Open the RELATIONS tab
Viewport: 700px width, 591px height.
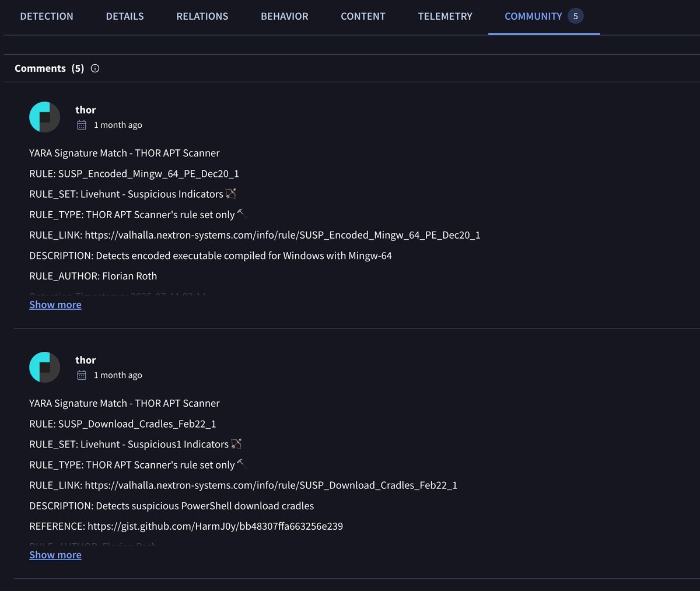pos(202,16)
